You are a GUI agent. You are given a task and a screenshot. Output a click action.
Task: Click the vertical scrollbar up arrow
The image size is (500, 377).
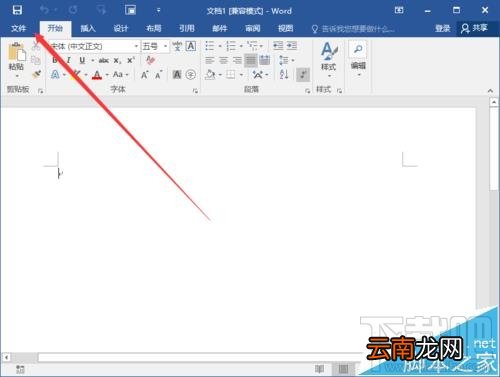coord(494,102)
